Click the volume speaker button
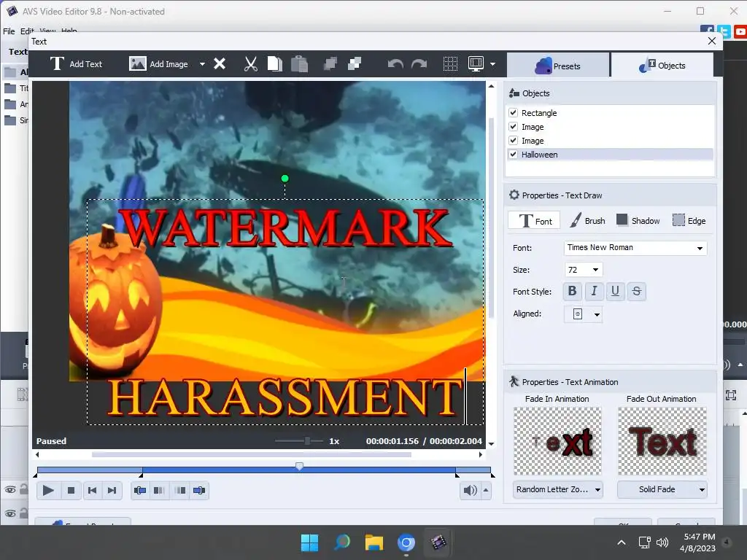 [471, 490]
